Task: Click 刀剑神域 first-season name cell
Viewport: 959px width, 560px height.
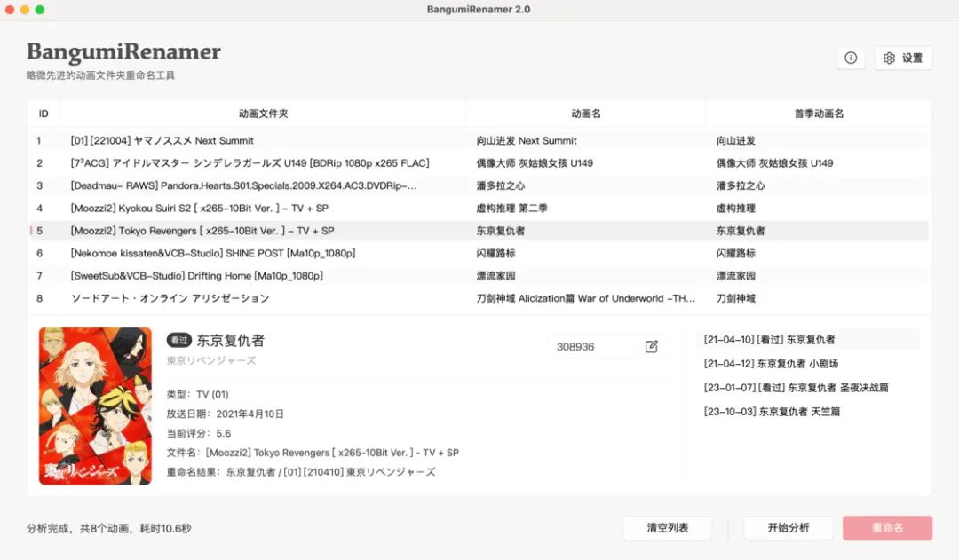Action: click(x=736, y=298)
